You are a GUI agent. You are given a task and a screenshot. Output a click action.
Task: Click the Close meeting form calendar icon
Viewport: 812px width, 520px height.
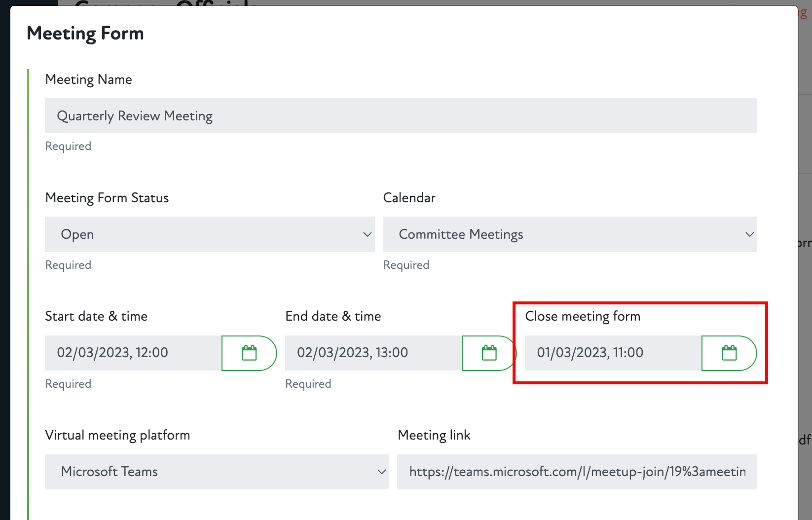(729, 353)
